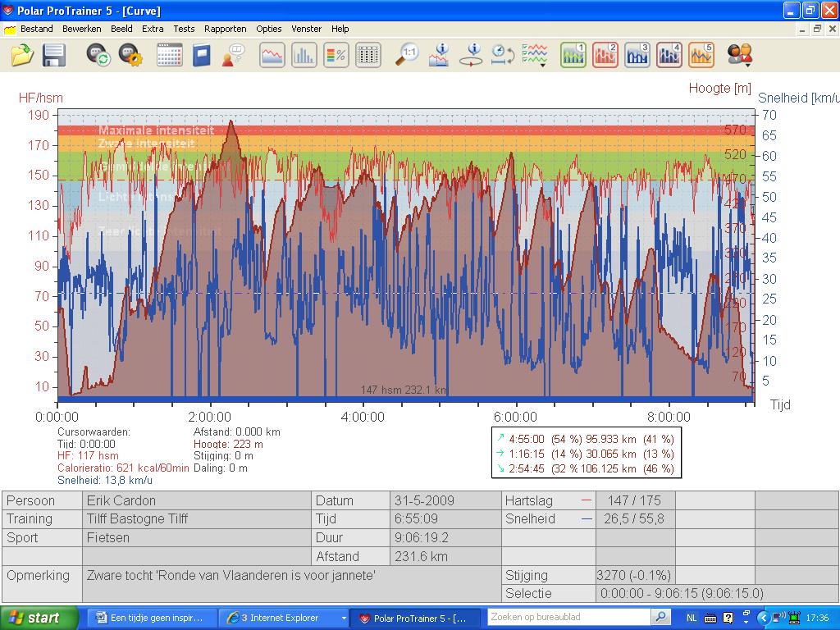Image resolution: width=840 pixels, height=630 pixels.
Task: Open the percentage distribution view icon
Action: [x=336, y=55]
